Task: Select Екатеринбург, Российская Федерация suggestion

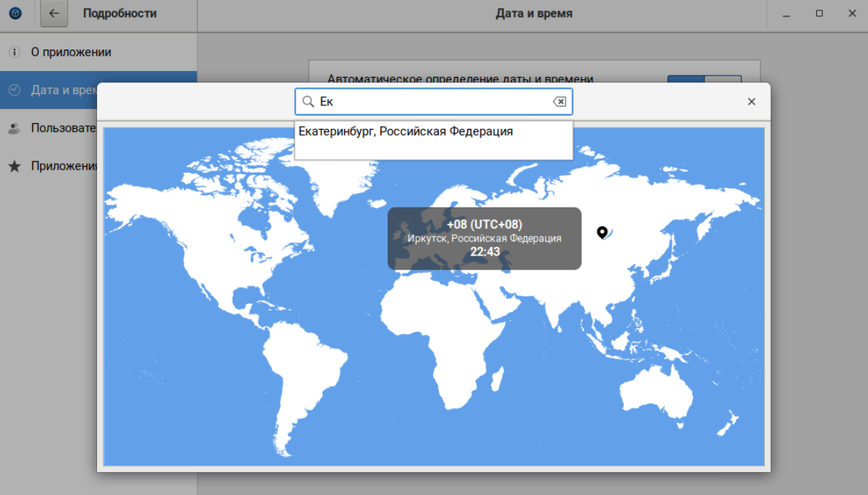Action: click(405, 132)
